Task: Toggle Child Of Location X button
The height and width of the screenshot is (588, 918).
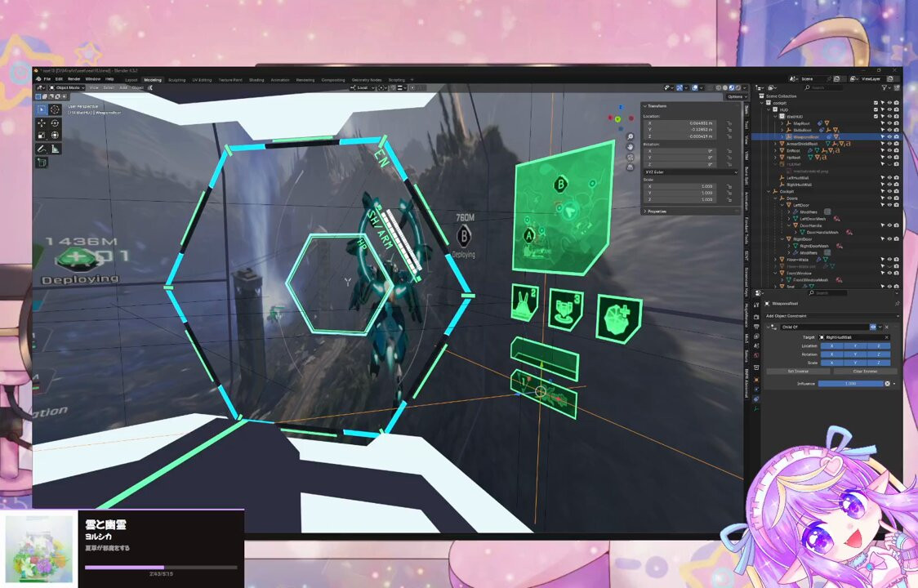Action: [x=832, y=346]
